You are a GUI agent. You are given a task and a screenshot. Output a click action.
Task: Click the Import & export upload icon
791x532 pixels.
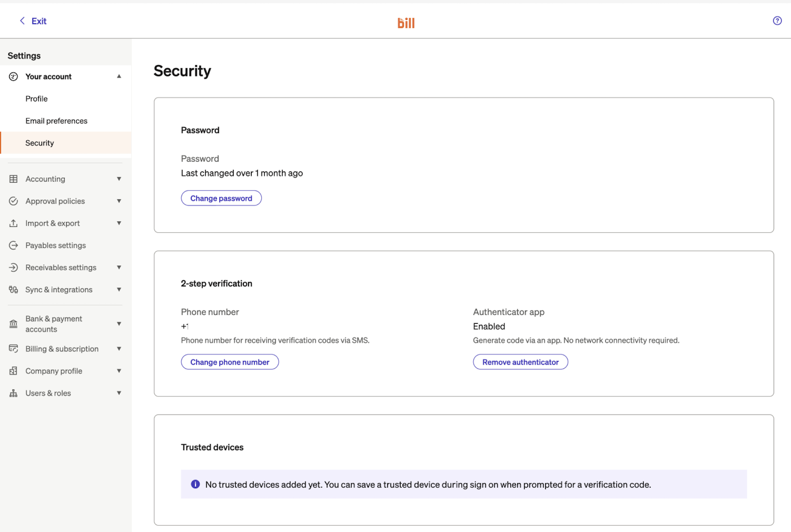tap(13, 223)
